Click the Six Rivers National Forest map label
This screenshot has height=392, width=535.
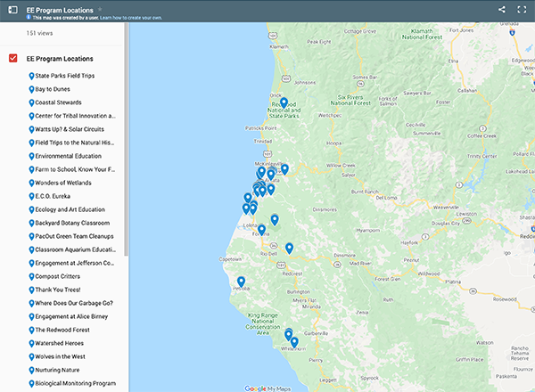(350, 100)
